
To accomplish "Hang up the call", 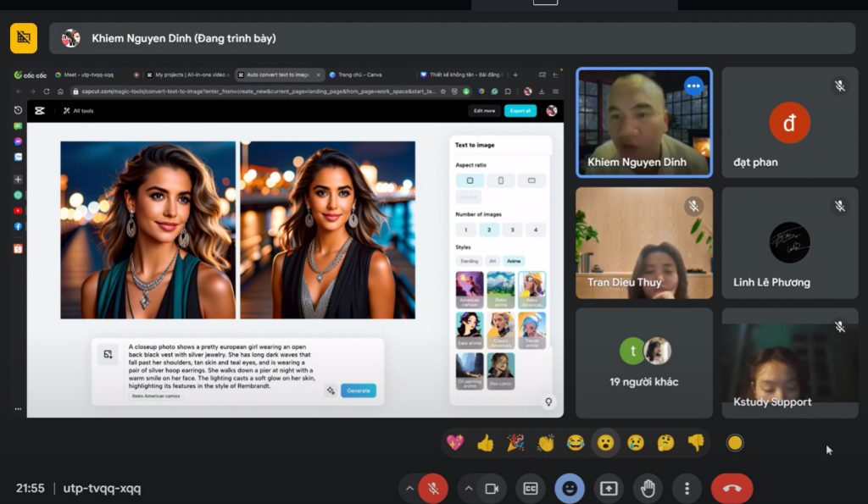I will (x=731, y=488).
